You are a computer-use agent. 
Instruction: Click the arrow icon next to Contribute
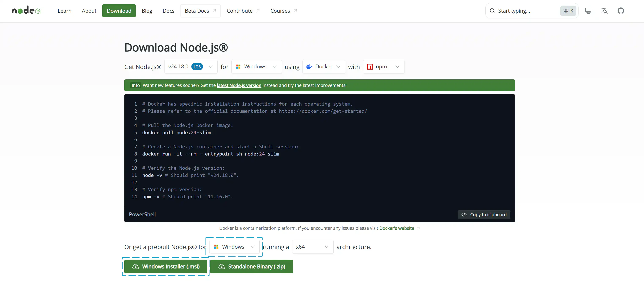pyautogui.click(x=258, y=11)
